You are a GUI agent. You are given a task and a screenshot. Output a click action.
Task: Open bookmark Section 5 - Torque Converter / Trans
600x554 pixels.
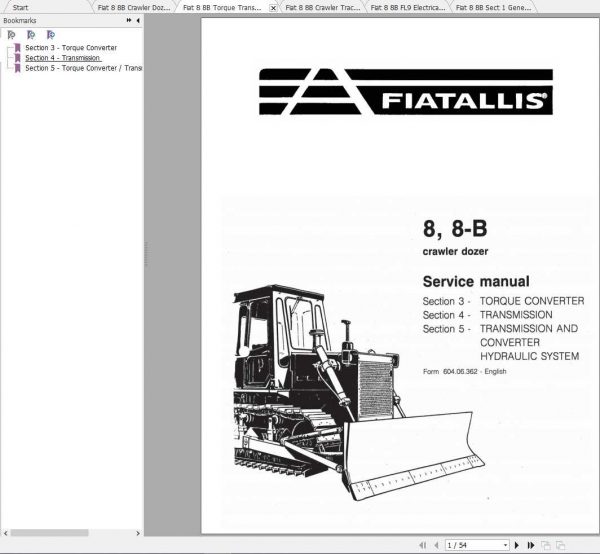tap(83, 68)
